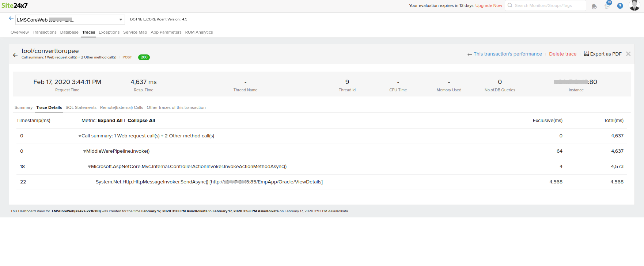Open the alarms bell icon
Viewport: 644px width, 266px height.
coord(594,6)
